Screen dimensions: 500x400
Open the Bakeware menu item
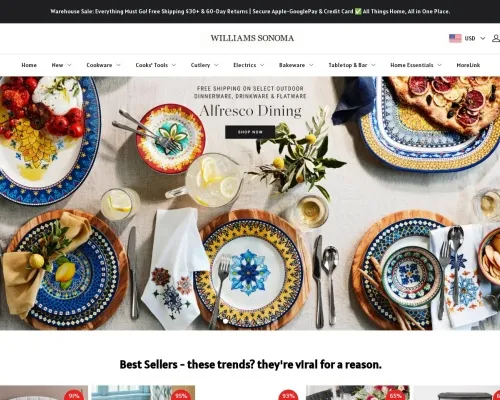point(292,65)
